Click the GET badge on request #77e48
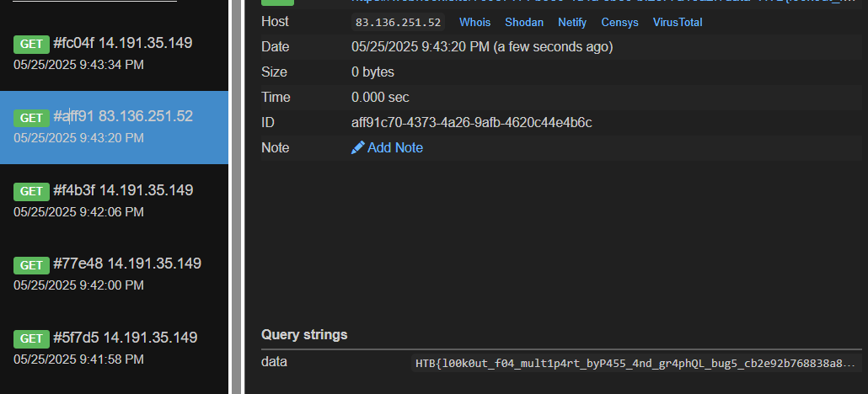Screen dimensions: 868x394 click(32, 265)
